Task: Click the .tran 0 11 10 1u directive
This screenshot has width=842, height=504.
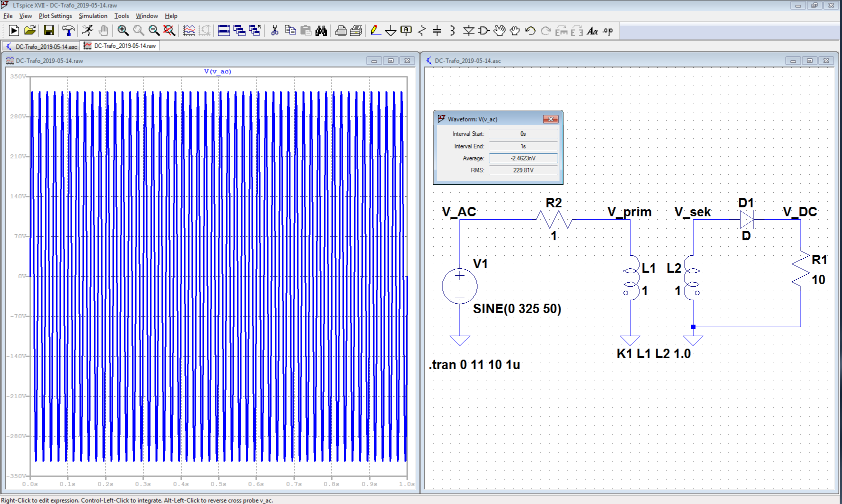Action: coord(474,365)
